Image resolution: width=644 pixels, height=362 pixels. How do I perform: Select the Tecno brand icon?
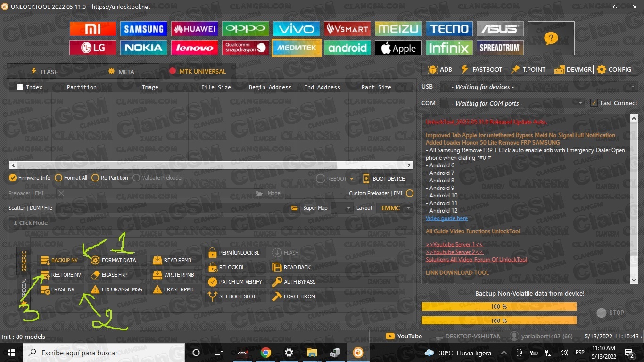coord(449,29)
